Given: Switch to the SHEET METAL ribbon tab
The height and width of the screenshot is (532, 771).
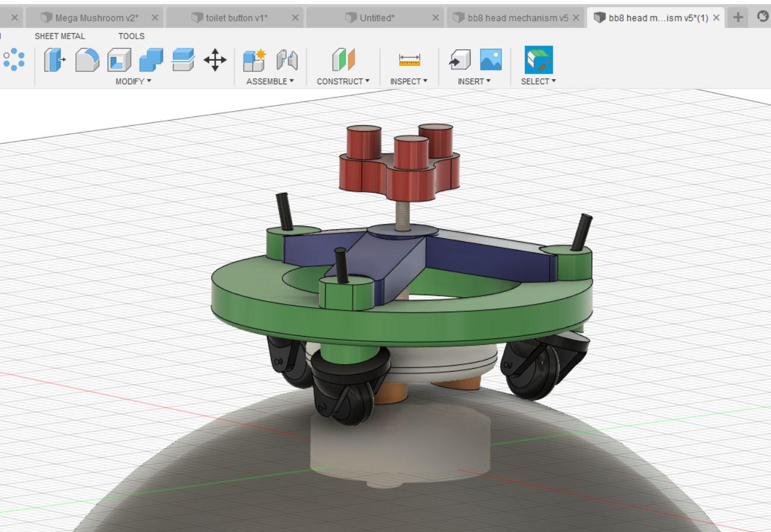Looking at the screenshot, I should [x=59, y=36].
